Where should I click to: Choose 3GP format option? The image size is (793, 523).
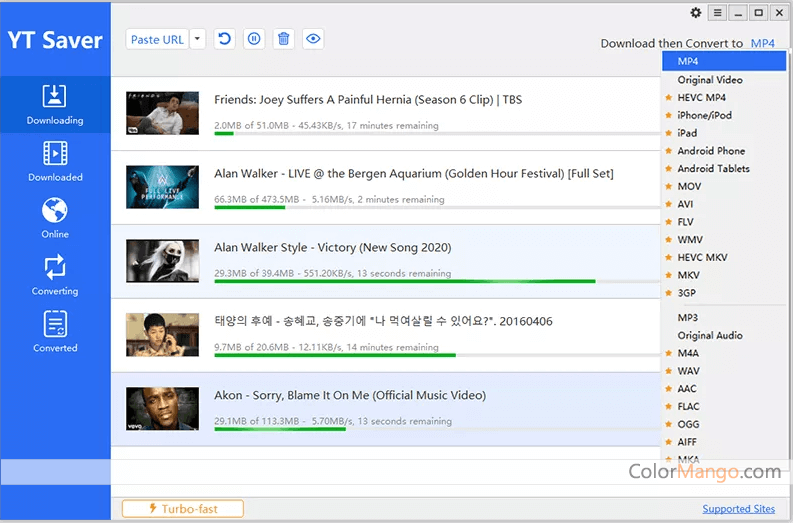724,292
